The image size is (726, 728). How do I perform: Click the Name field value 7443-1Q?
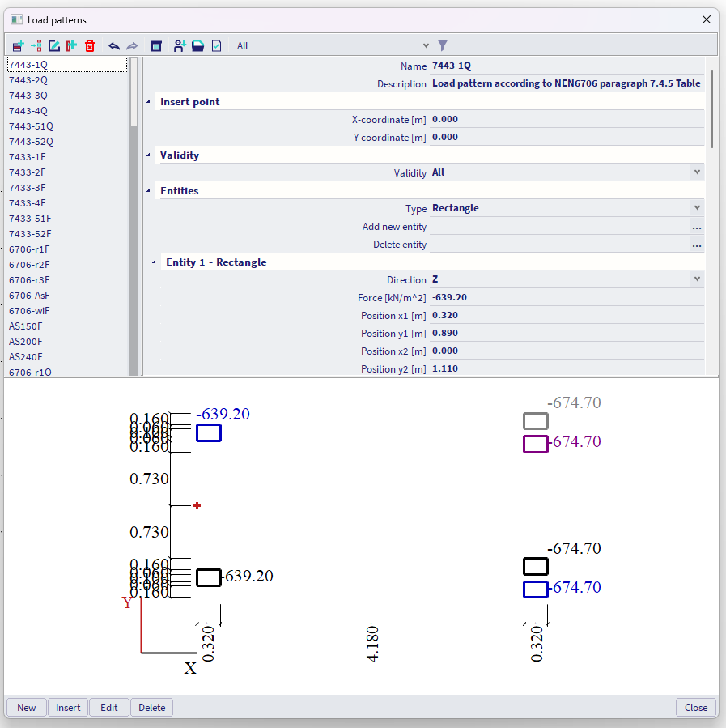[x=567, y=66]
